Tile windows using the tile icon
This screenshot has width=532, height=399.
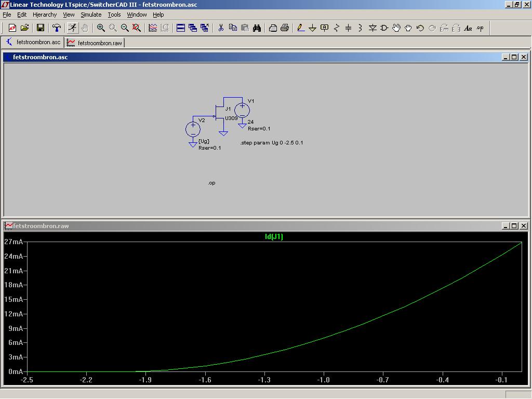181,28
